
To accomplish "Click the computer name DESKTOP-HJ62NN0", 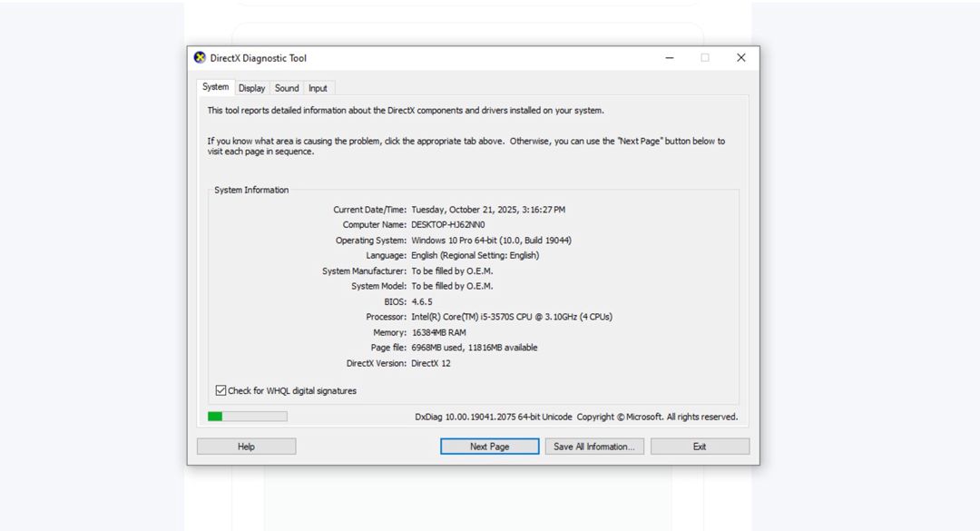I will (448, 224).
